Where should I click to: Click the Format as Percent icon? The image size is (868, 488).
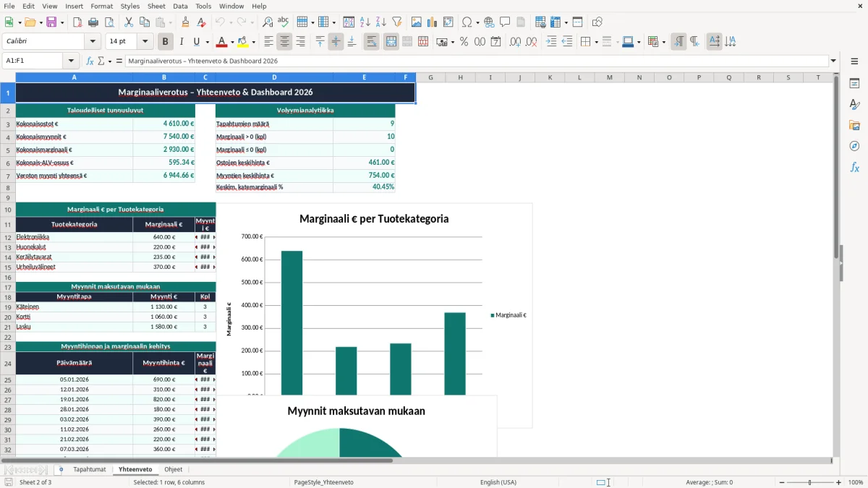click(464, 42)
